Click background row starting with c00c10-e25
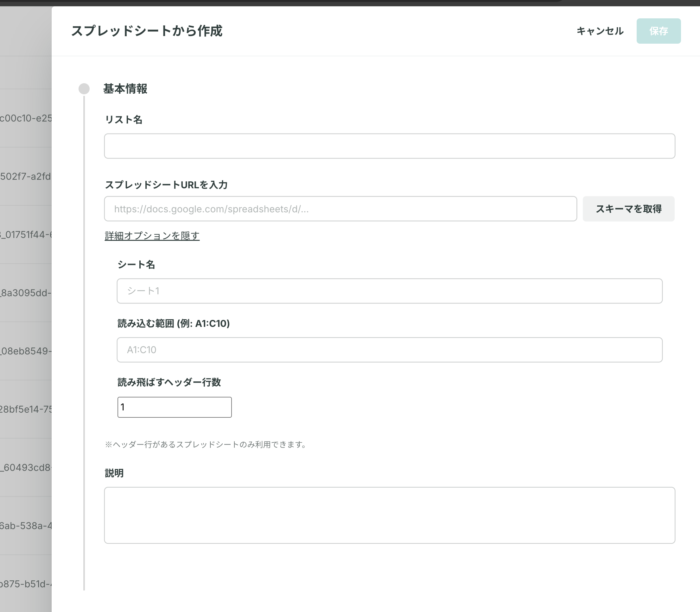 [26, 118]
